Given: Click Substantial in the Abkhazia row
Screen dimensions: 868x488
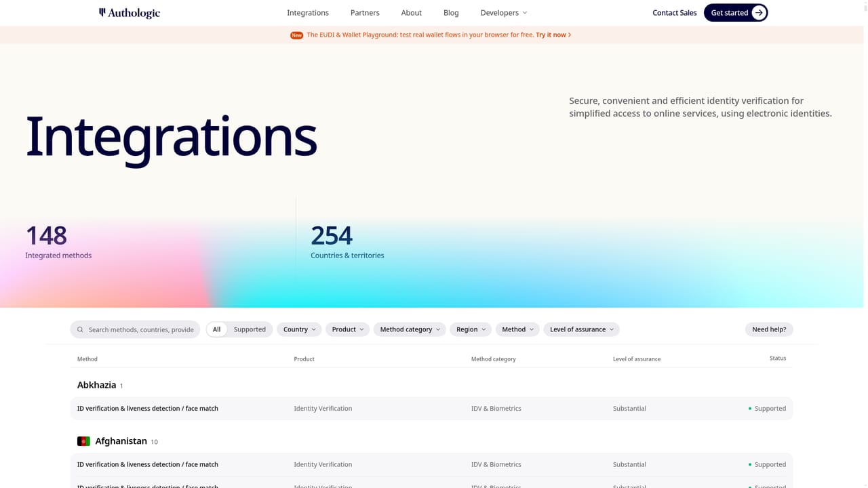Looking at the screenshot, I should [x=629, y=409].
